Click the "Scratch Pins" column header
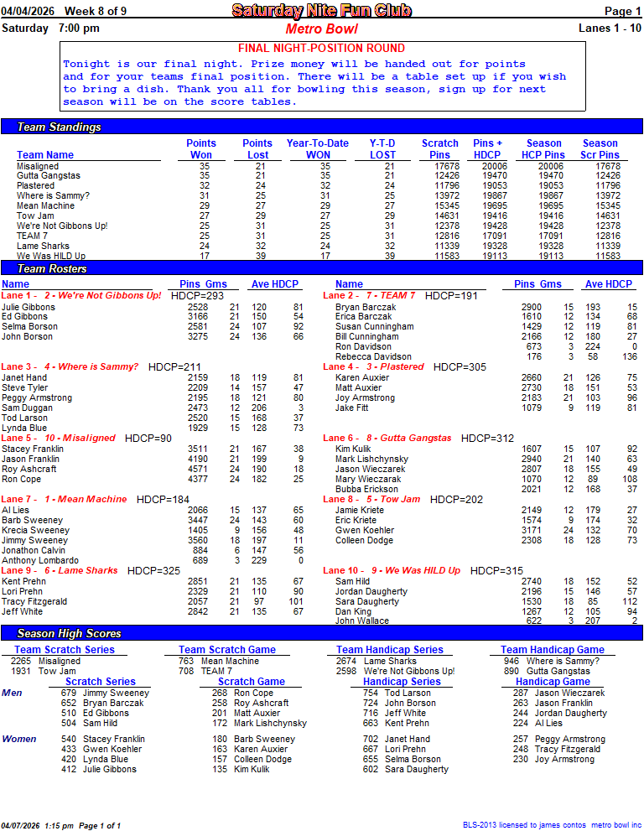Screen dimensions: 644x831 [x=440, y=149]
